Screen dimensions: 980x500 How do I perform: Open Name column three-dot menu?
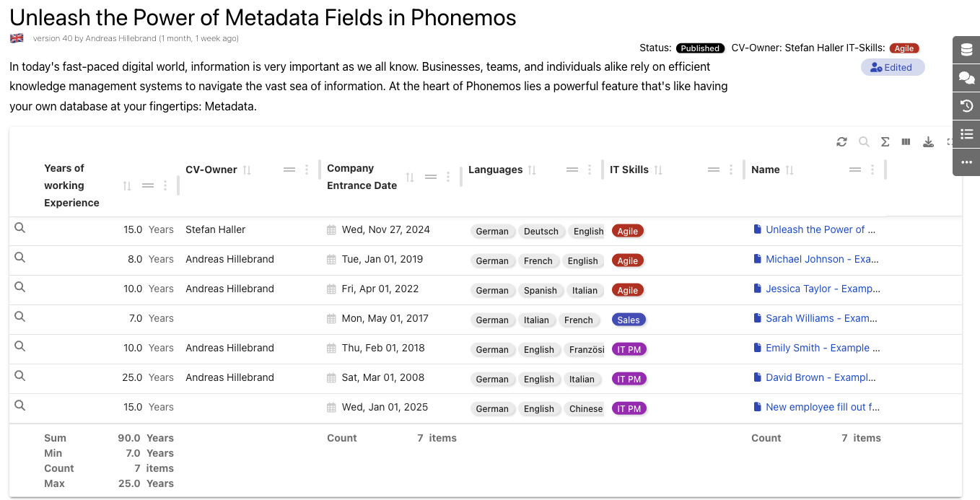coord(872,170)
